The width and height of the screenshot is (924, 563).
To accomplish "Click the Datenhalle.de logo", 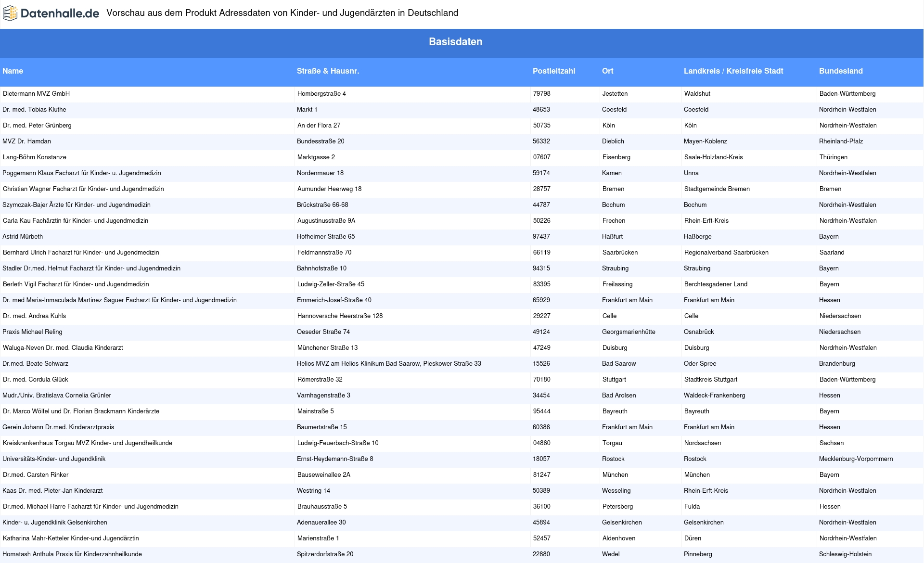I will click(x=51, y=13).
